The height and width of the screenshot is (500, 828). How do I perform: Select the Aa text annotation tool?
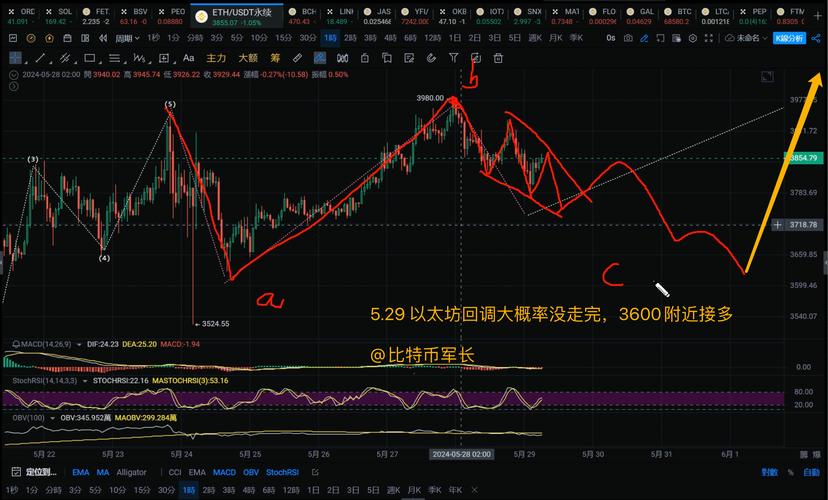tap(189, 58)
